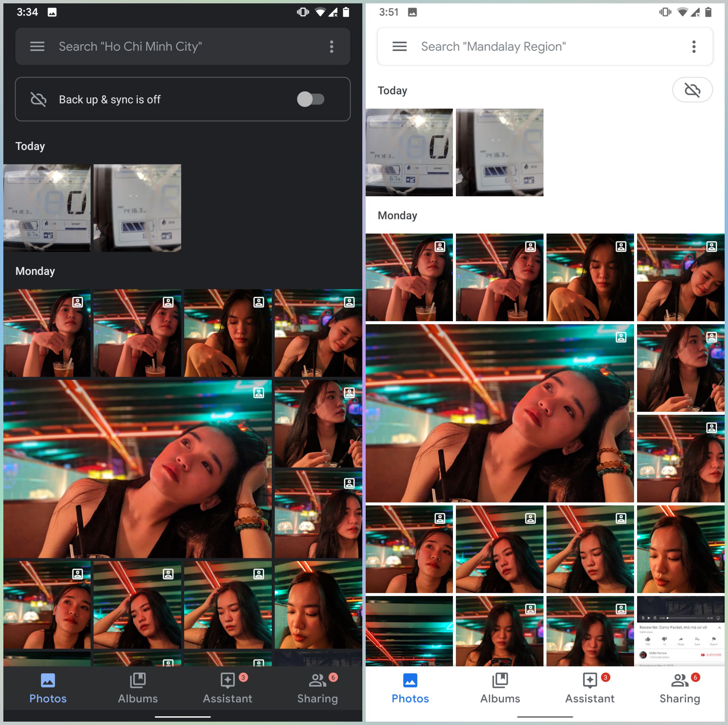Open the Assistant tab with 3 badge, dark theme
728x725 pixels.
[x=227, y=688]
